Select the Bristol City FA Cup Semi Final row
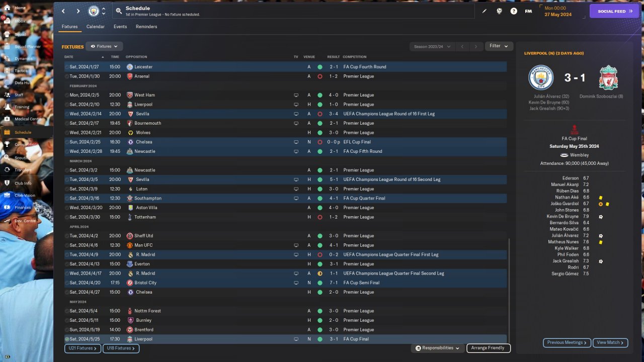 coord(285,283)
